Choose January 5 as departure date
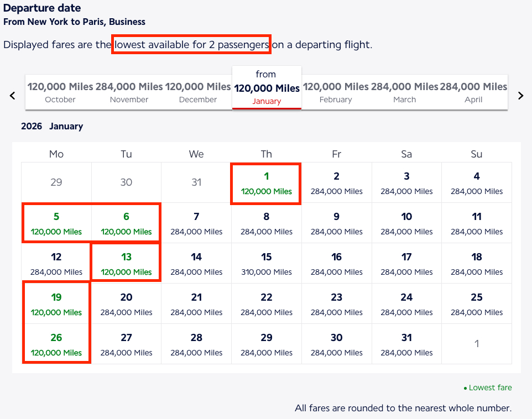The height and width of the screenshot is (419, 532). tap(56, 223)
